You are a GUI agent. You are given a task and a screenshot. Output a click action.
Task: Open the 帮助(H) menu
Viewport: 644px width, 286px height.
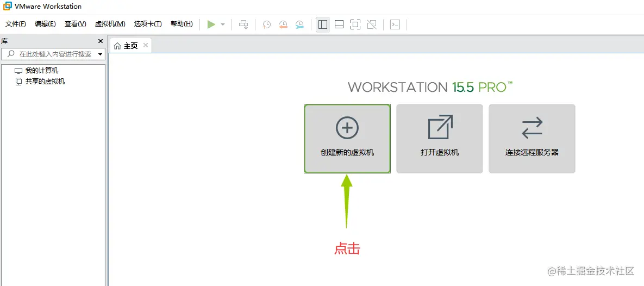point(182,24)
